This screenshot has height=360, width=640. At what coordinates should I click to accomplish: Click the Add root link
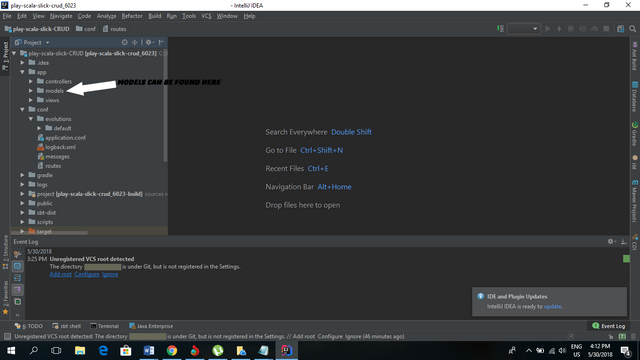pyautogui.click(x=60, y=274)
